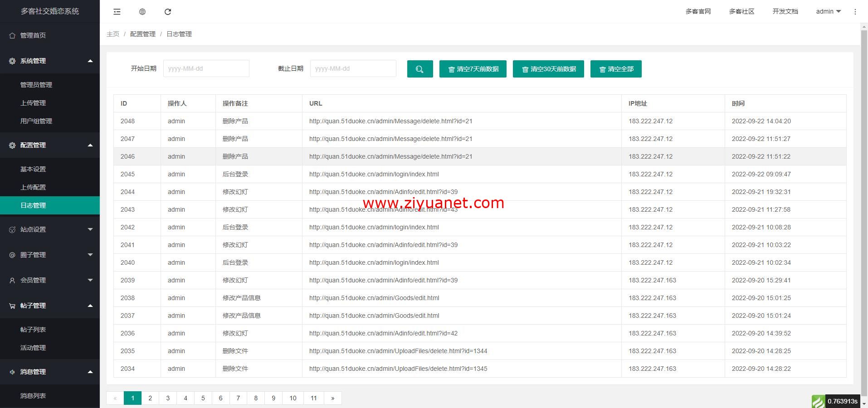Click the 开始日期 date input field

[x=206, y=69]
